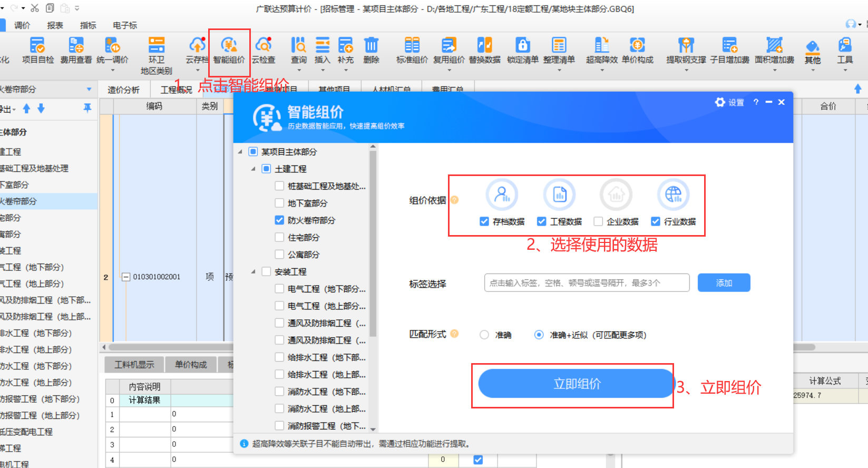Open the 子目增加费 tool

(729, 51)
